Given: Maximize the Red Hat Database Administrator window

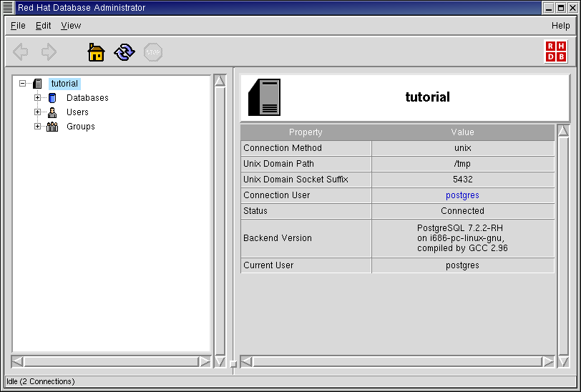Looking at the screenshot, I should [x=561, y=8].
